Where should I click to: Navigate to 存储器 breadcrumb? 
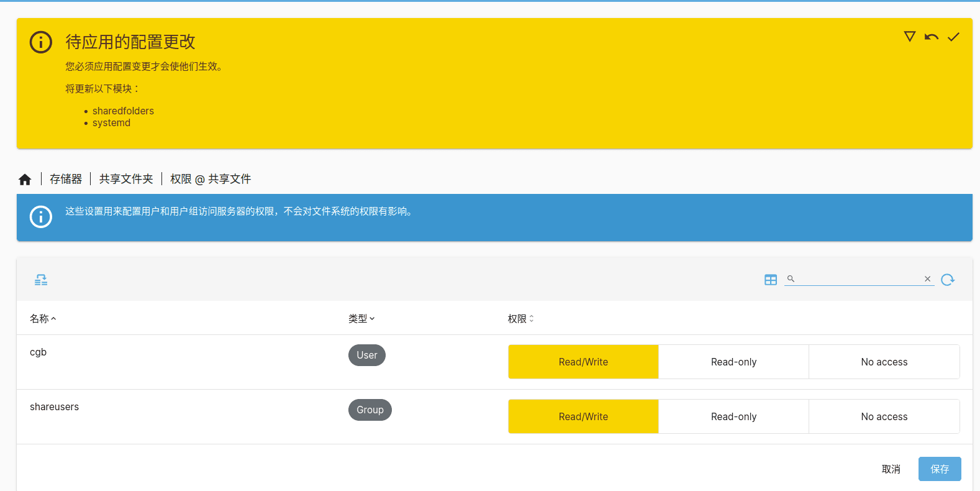point(66,179)
